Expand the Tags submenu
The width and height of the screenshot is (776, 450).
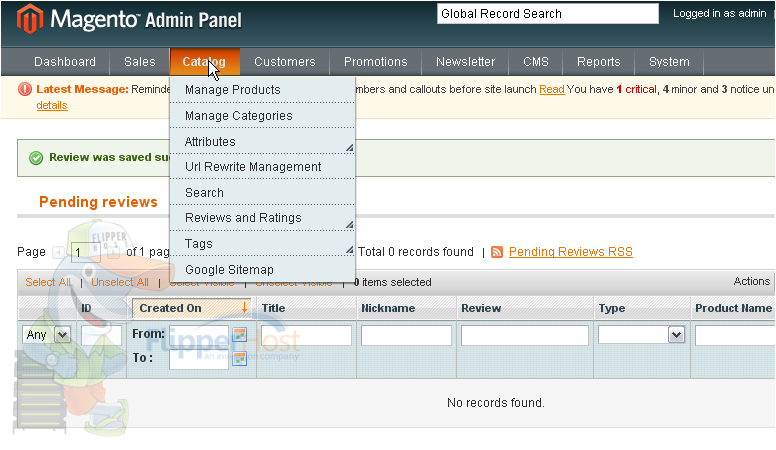tap(349, 250)
